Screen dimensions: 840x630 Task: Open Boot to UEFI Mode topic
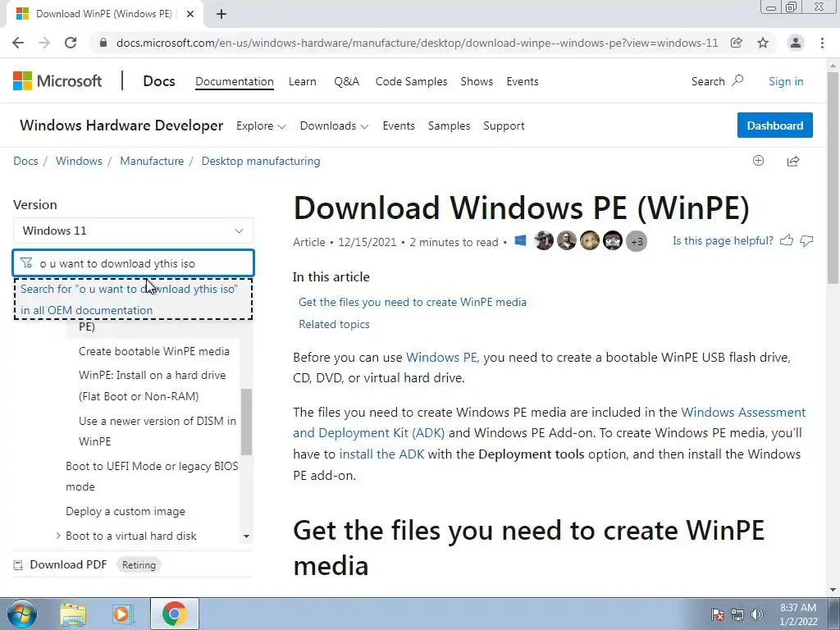[152, 477]
